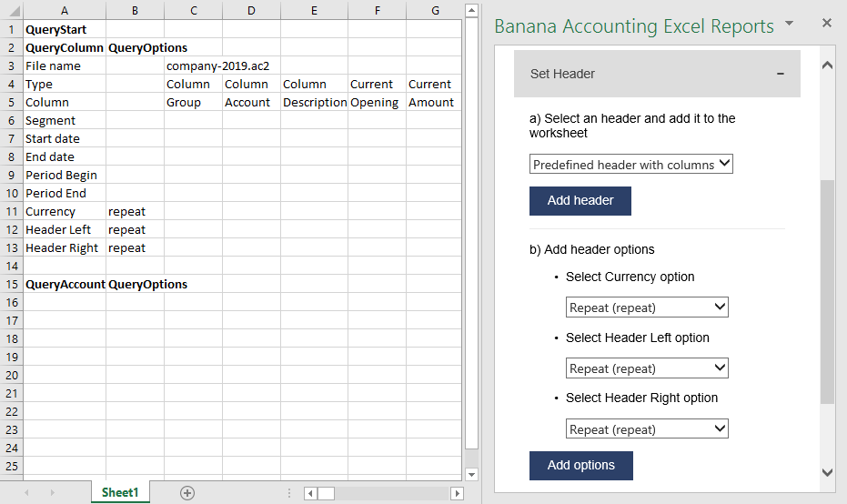Viewport: 847px width, 504px height.
Task: Select the End date cell
Action: 65,157
